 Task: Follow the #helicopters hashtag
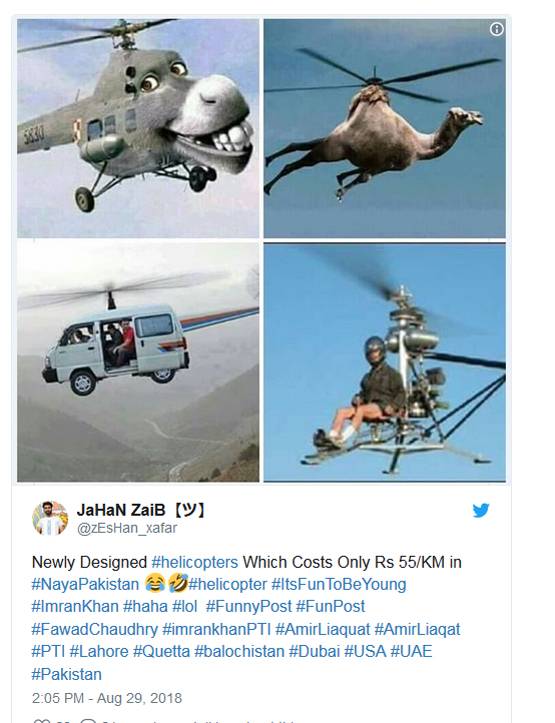(x=195, y=563)
